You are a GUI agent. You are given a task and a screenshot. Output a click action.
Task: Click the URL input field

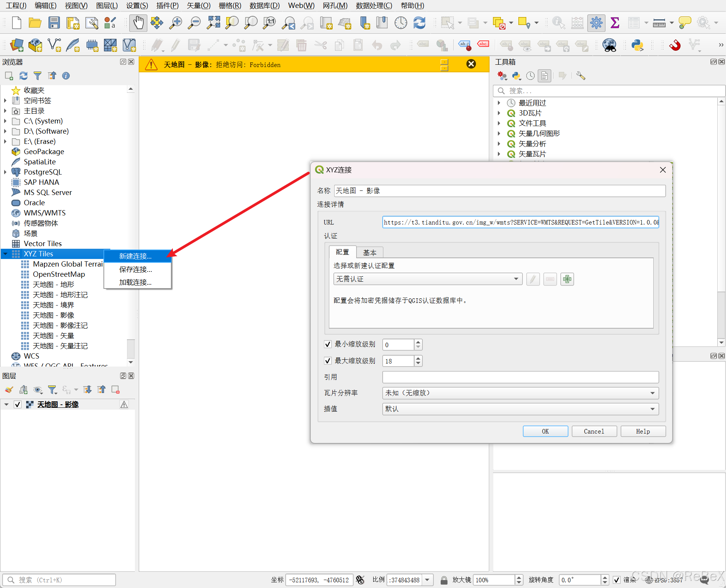pyautogui.click(x=521, y=222)
